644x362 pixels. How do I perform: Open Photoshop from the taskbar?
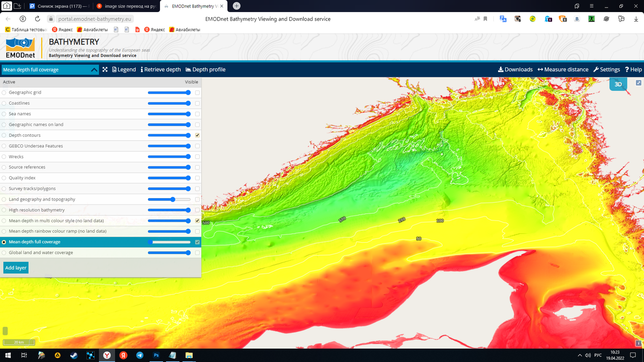tap(156, 355)
